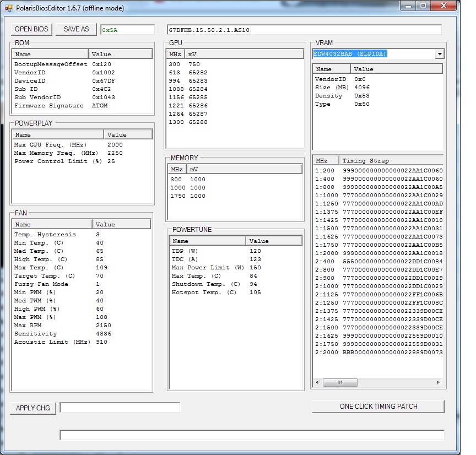
Task: Select the Power Control Limit row
Action: pyautogui.click(x=82, y=161)
